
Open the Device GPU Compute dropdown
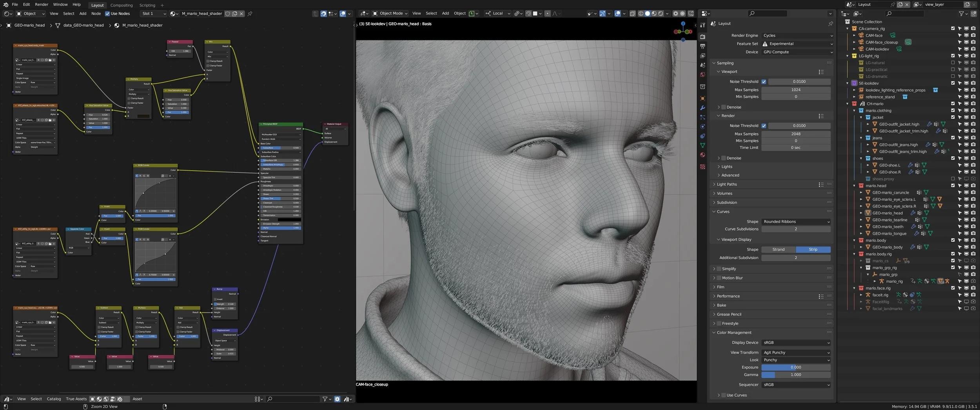click(x=797, y=52)
